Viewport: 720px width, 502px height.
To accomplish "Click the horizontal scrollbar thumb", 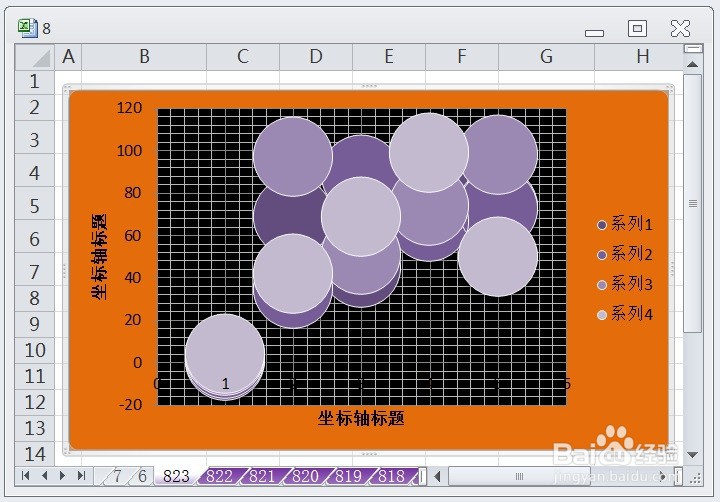I will pyautogui.click(x=519, y=477).
